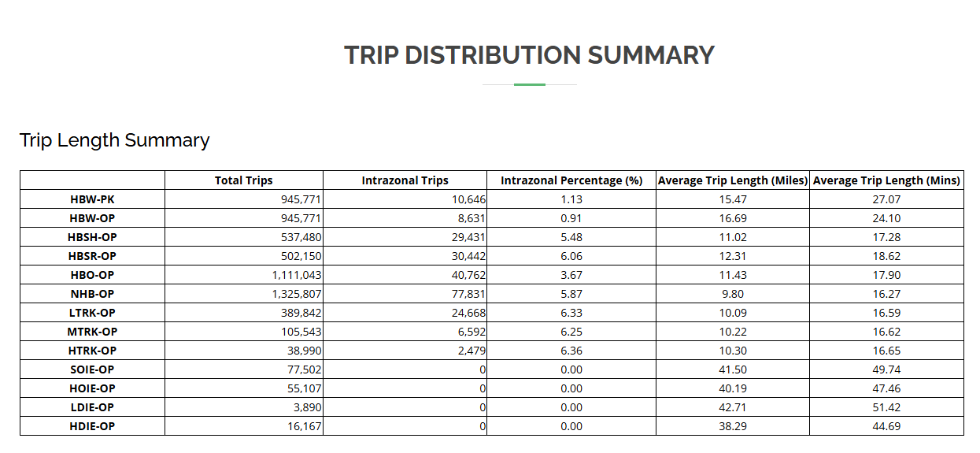Image resolution: width=980 pixels, height=453 pixels.
Task: Click the NHB-OP row label
Action: (x=92, y=294)
